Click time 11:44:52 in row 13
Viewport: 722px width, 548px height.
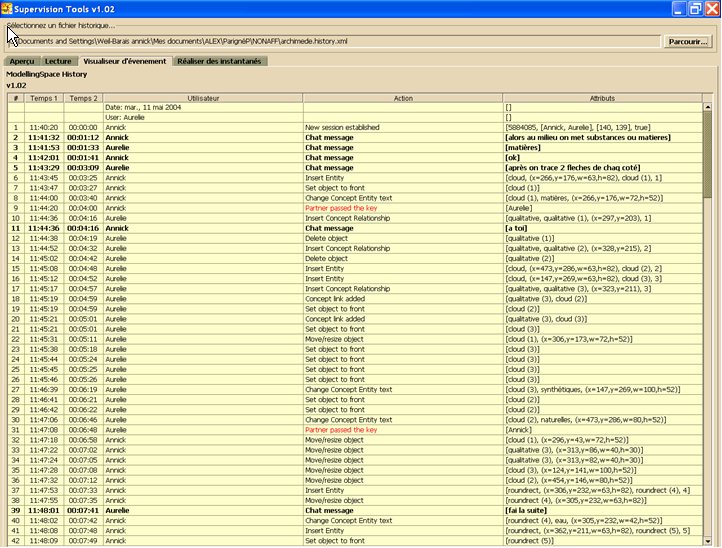44,249
